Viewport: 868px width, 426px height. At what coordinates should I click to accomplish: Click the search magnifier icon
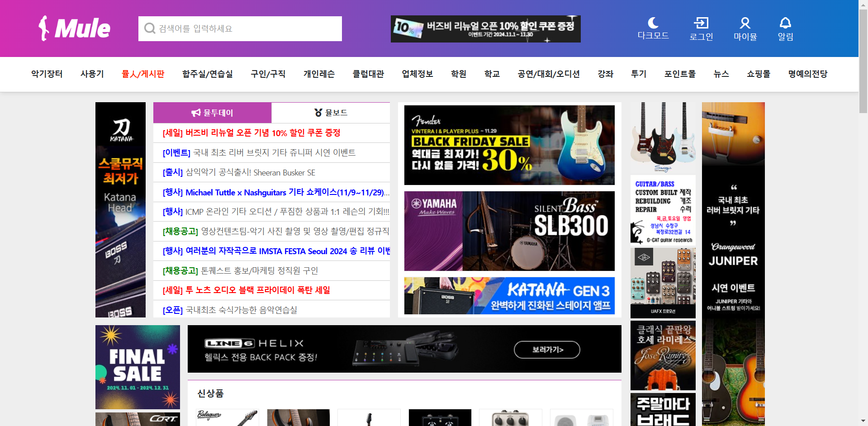tap(149, 28)
